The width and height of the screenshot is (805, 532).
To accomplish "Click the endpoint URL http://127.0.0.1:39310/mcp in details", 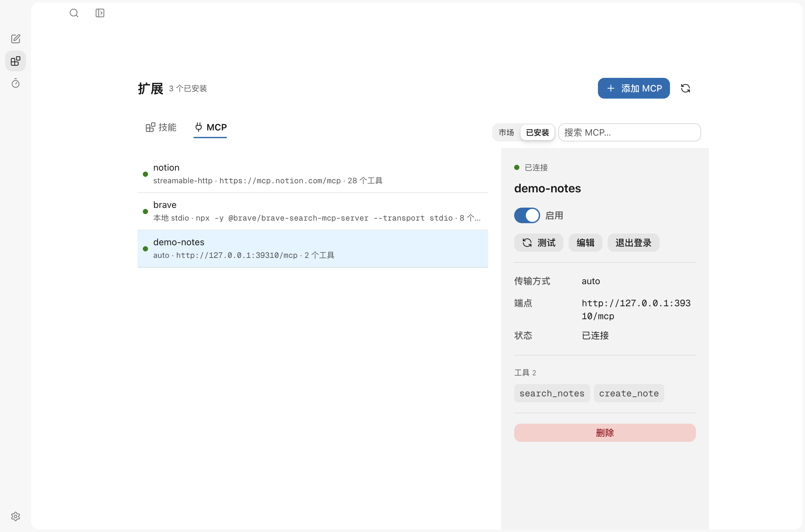I will [x=636, y=309].
